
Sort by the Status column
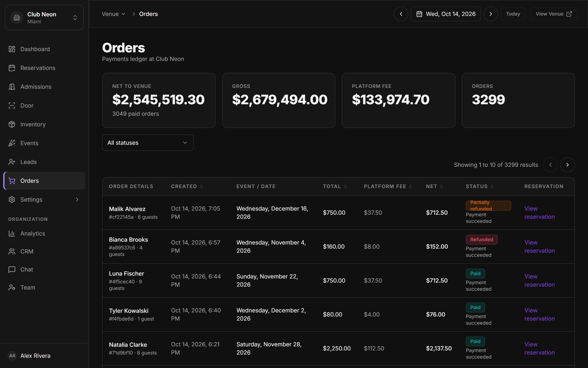pyautogui.click(x=480, y=186)
